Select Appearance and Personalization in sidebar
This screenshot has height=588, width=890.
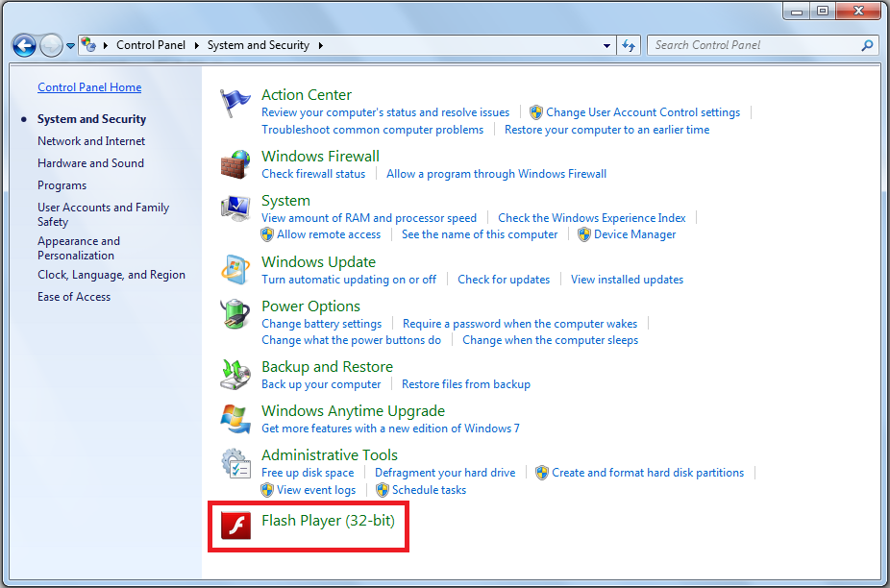(78, 248)
